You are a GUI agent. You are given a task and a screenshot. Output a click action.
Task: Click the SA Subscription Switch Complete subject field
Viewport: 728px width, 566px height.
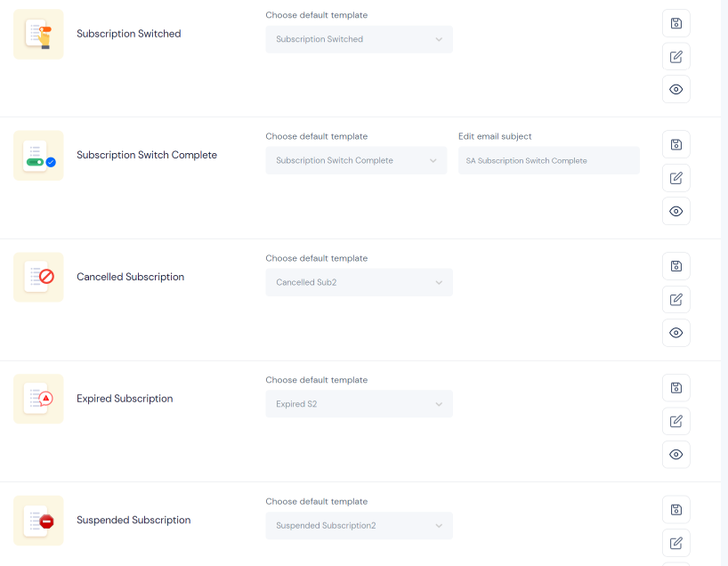(549, 161)
